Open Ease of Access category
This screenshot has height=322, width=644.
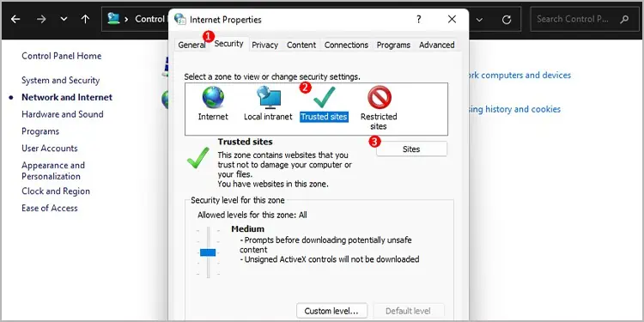(x=50, y=209)
